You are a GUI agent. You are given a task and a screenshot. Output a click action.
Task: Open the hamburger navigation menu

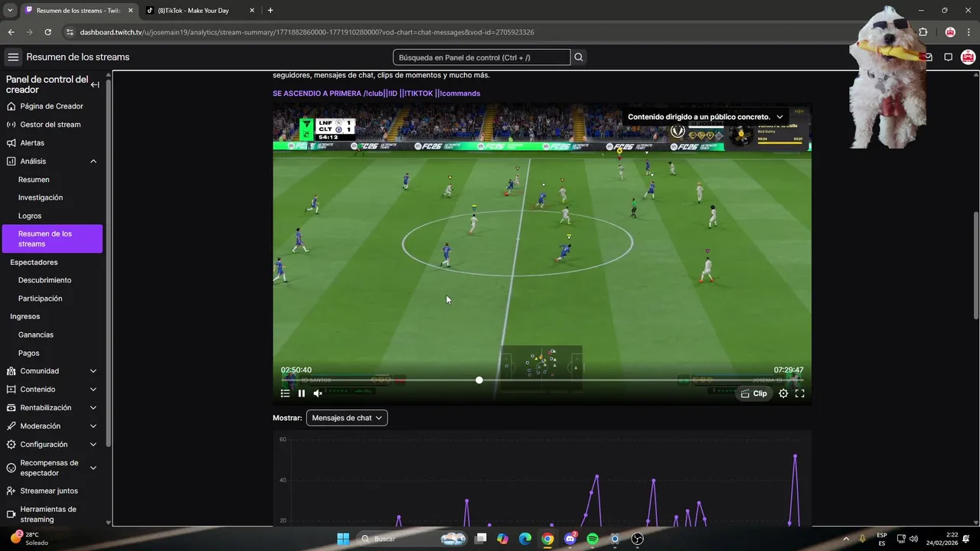tap(13, 57)
